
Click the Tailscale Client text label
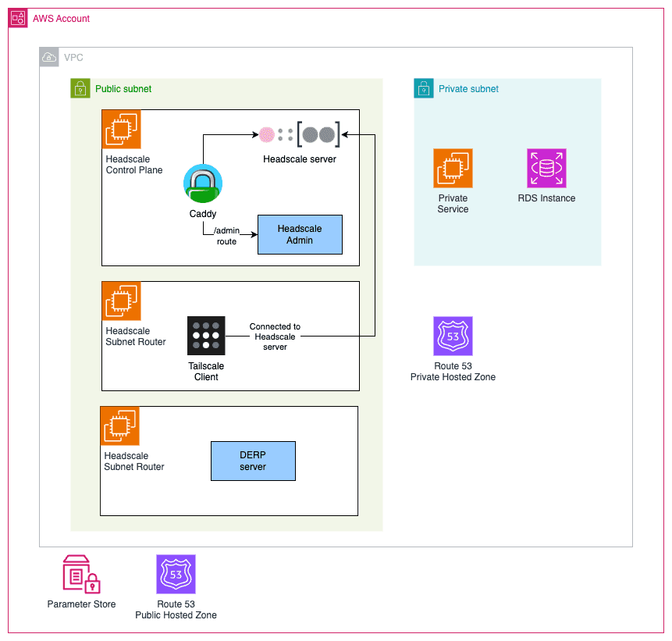pos(206,372)
